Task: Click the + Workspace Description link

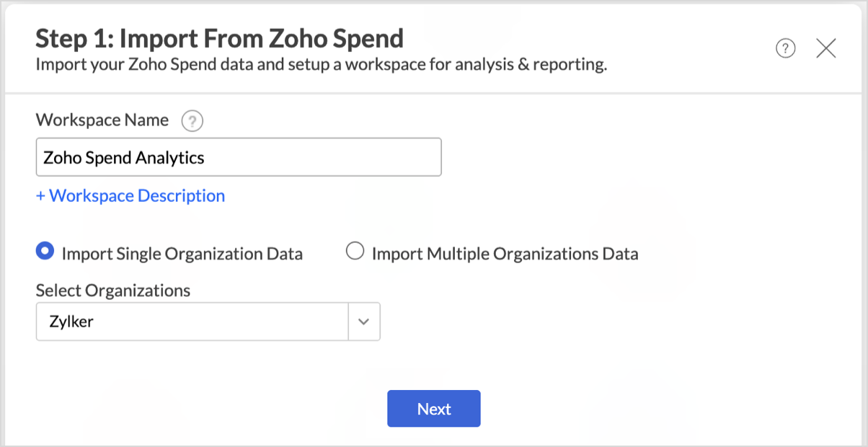Action: click(x=130, y=195)
